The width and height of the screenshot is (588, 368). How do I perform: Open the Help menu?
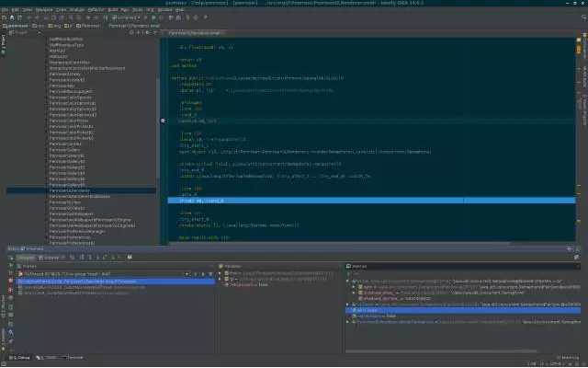click(x=180, y=10)
